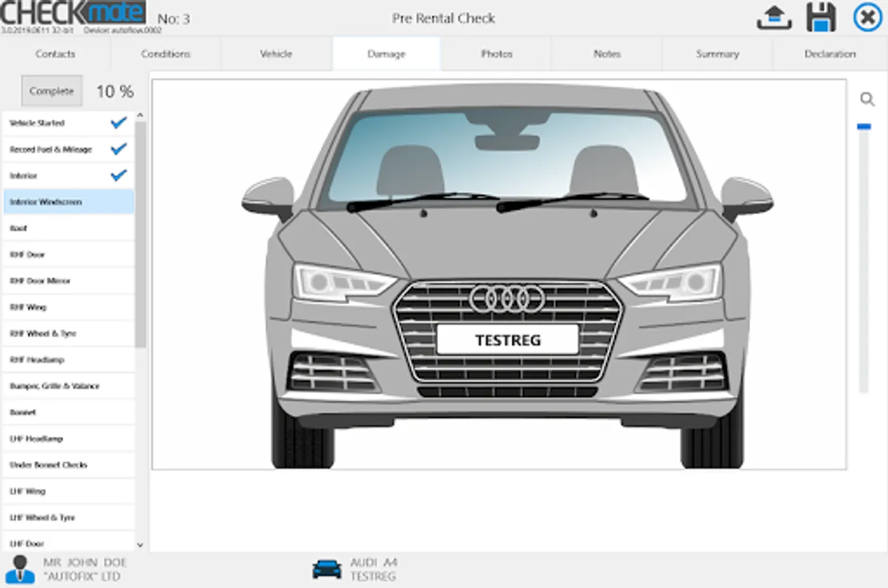
Task: Select the Interior checklist row
Action: tap(69, 175)
